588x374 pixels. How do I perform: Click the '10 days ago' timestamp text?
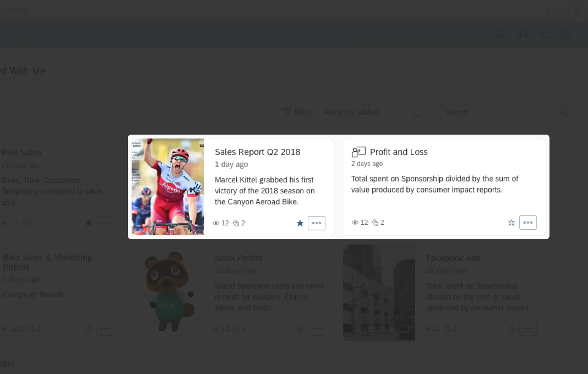235,270
